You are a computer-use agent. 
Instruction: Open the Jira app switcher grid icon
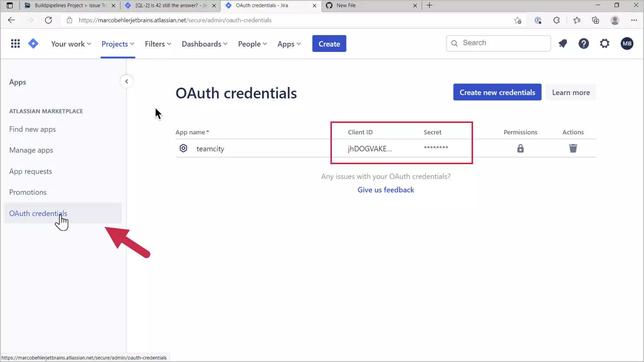[15, 44]
